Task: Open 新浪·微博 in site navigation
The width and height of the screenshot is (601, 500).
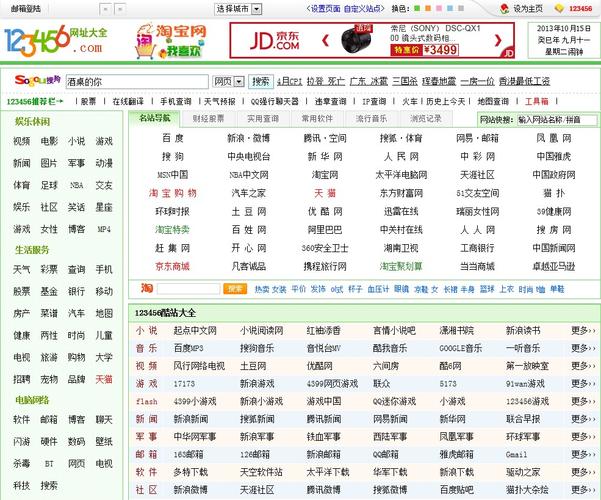Action: coord(248,138)
